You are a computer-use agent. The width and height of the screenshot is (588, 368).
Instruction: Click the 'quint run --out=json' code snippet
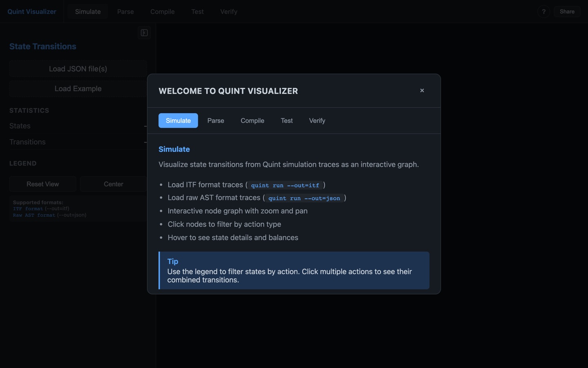[x=304, y=198]
